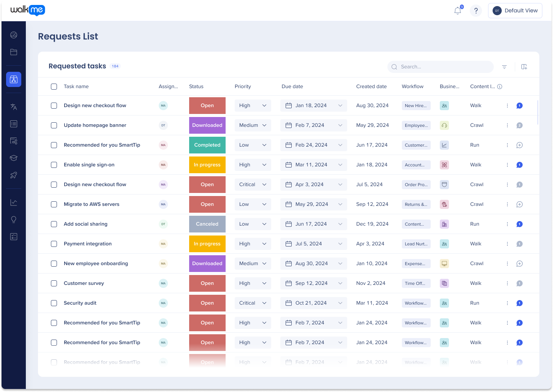The width and height of the screenshot is (553, 392).
Task: Add a new column to the table
Action: [x=524, y=67]
